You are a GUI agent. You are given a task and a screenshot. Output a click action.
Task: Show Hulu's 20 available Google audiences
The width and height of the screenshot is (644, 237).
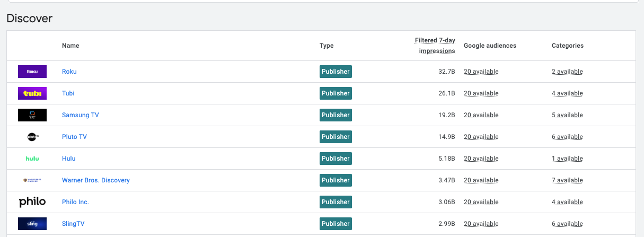pyautogui.click(x=481, y=159)
